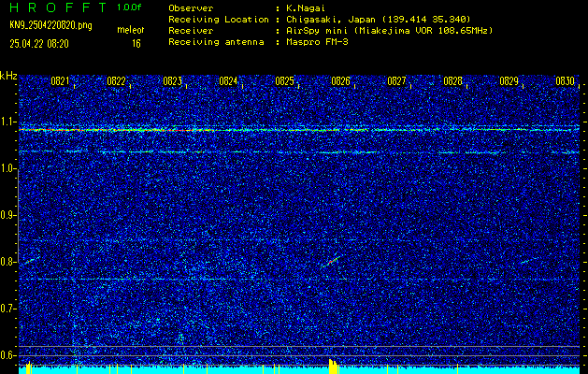
Task: Select the version label 1.0.0f
Action: pyautogui.click(x=129, y=7)
